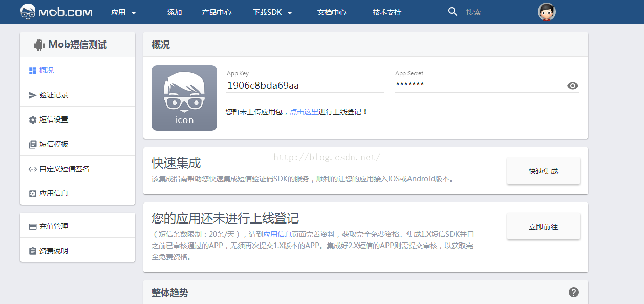Viewport: 644px width, 304px height.
Task: Click the 验证记录 paper-plane icon
Action: click(x=33, y=95)
